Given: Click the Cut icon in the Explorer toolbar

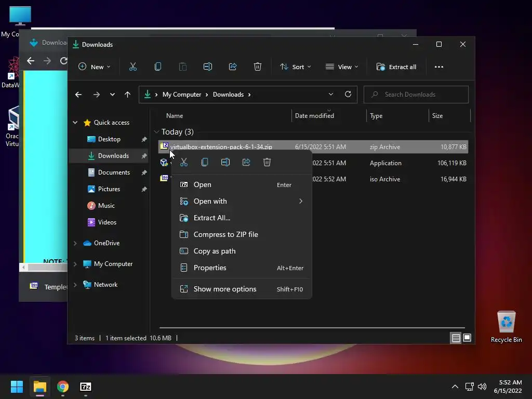Looking at the screenshot, I should [x=132, y=67].
